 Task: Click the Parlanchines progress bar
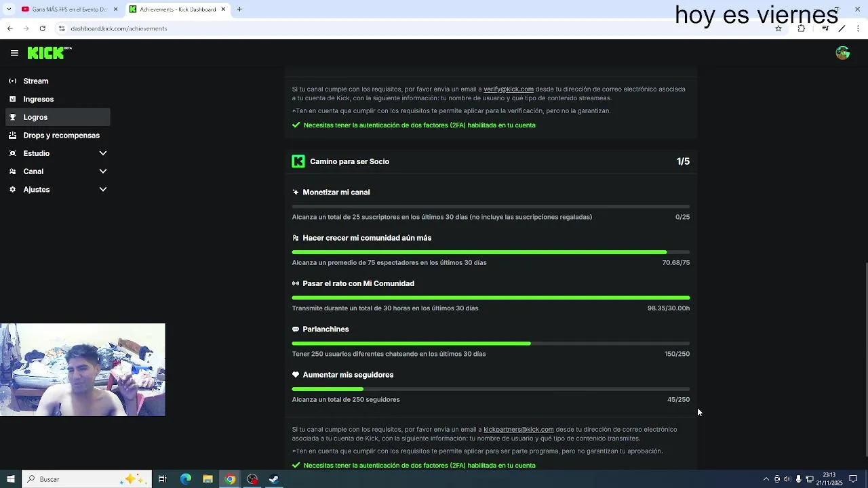(491, 343)
